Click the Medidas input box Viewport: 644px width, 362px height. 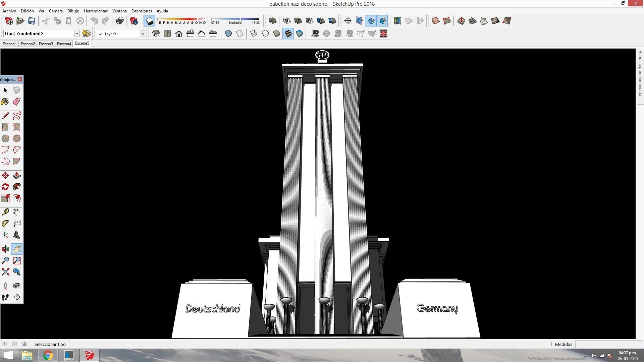point(608,344)
